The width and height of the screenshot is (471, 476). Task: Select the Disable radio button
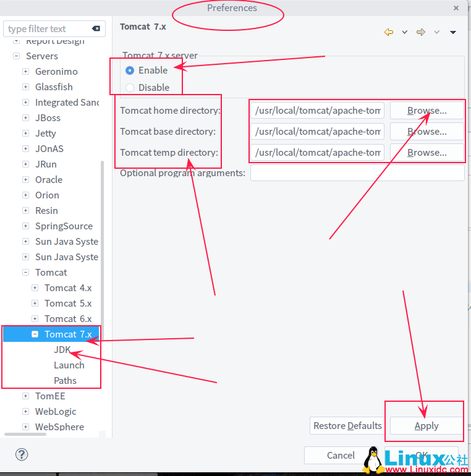[130, 88]
